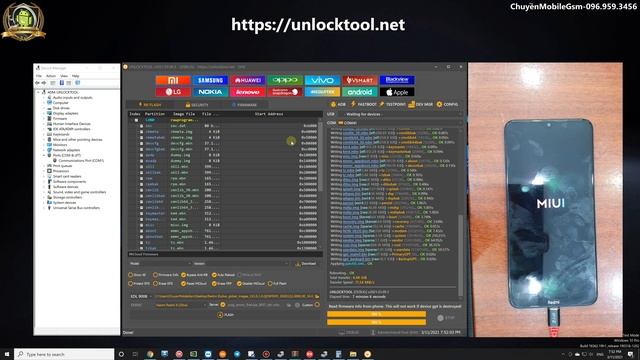Screen dimensions: 640x360
Task: Select the Custom loader radio option
Action: pyautogui.click(x=317, y=304)
